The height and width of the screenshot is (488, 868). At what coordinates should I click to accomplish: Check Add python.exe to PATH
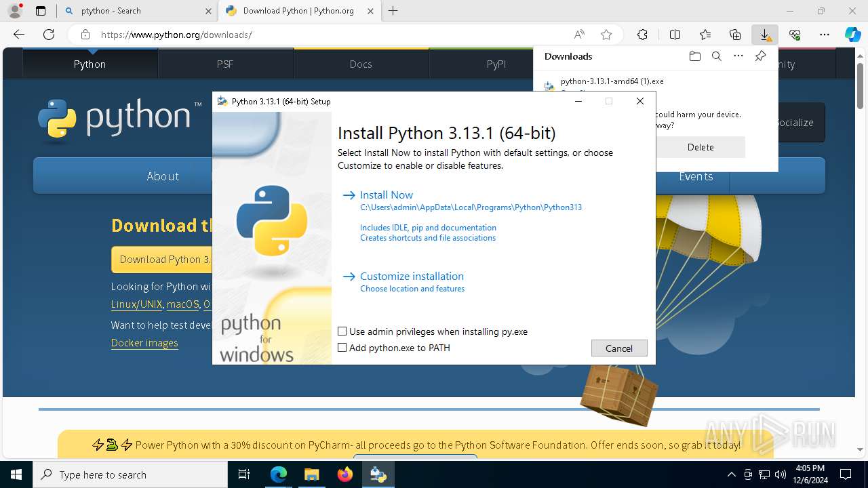click(342, 348)
